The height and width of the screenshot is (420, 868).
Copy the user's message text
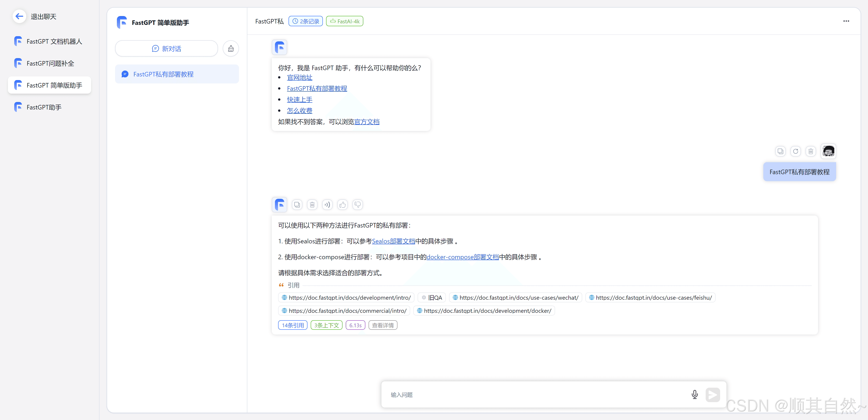[780, 151]
